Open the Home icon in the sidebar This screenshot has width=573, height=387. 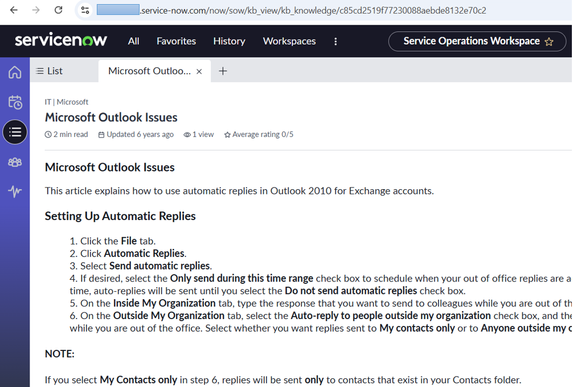pyautogui.click(x=15, y=72)
